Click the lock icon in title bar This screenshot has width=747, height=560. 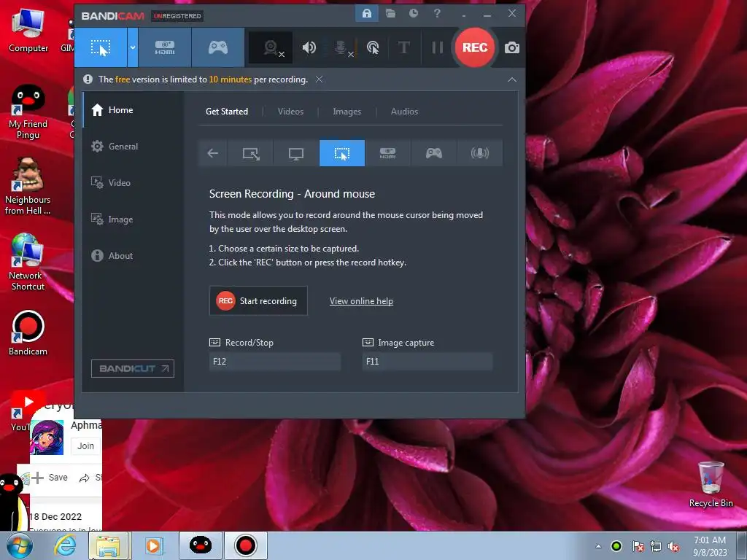click(x=367, y=13)
